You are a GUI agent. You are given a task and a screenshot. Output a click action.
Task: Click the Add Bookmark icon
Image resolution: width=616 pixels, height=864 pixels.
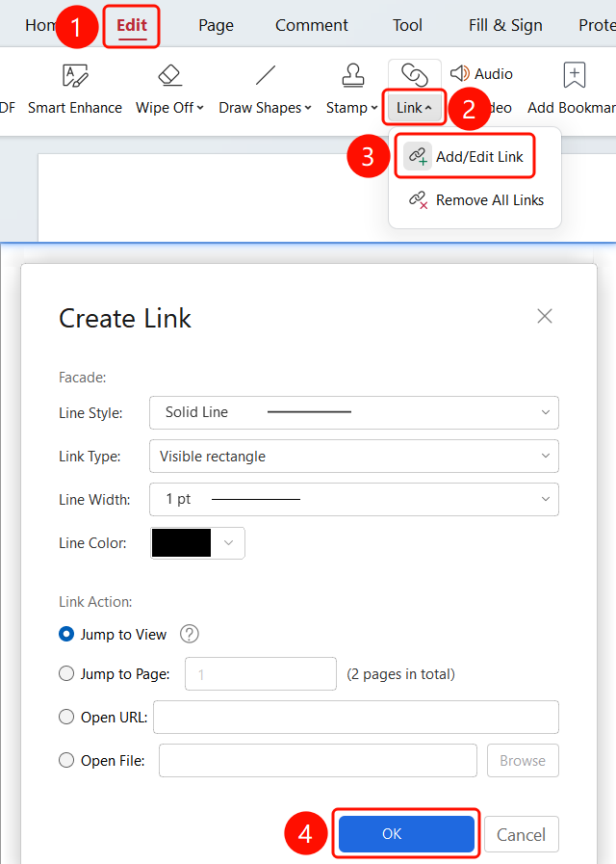point(575,75)
